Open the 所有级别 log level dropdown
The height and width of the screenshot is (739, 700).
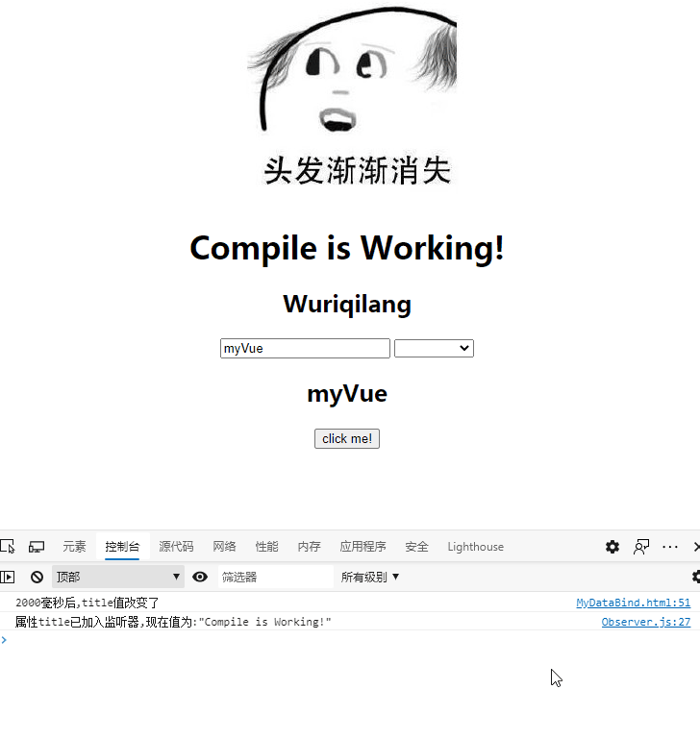point(370,577)
